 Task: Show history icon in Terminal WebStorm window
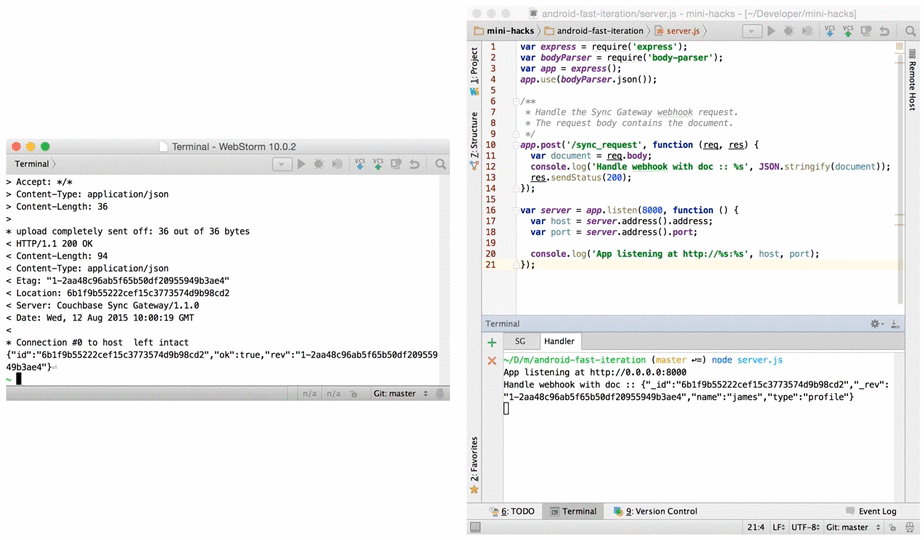(x=396, y=164)
